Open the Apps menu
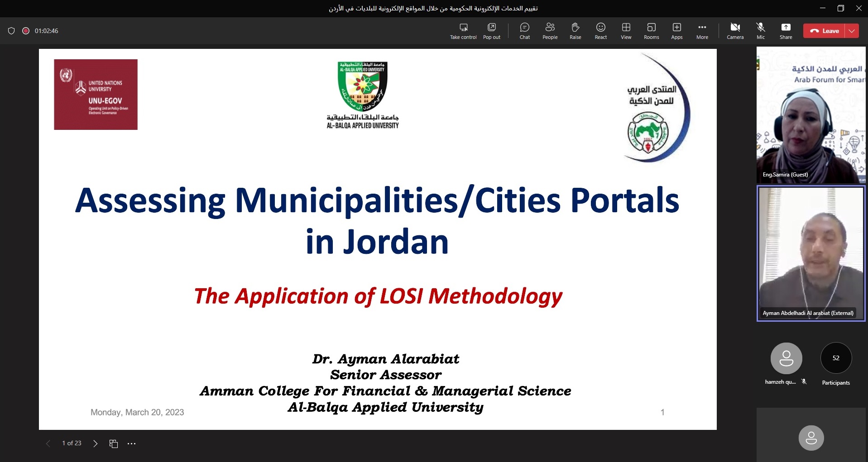 (677, 31)
